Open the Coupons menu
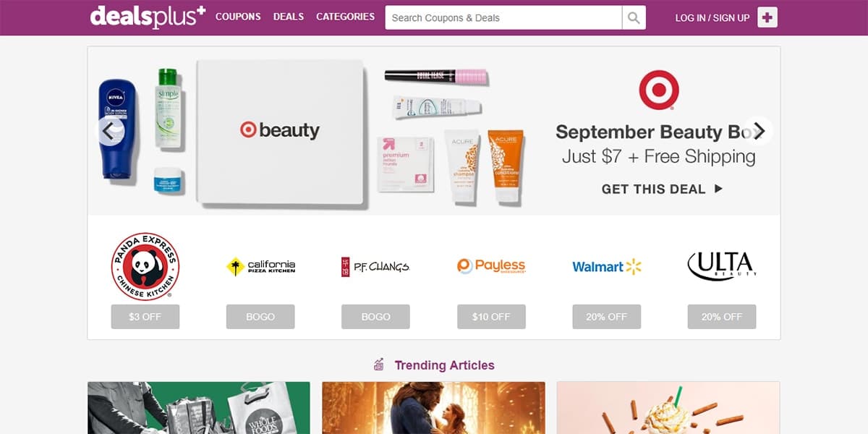 coord(238,17)
